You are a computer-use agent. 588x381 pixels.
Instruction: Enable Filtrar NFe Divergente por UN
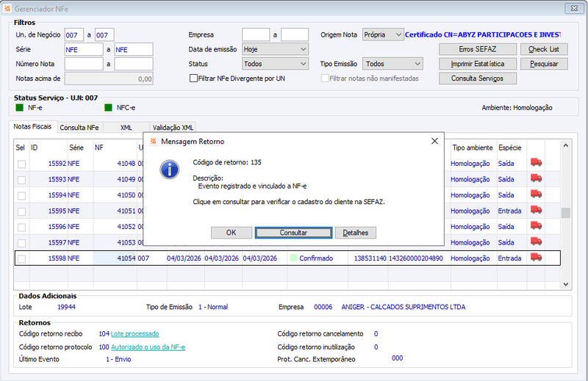tap(193, 79)
